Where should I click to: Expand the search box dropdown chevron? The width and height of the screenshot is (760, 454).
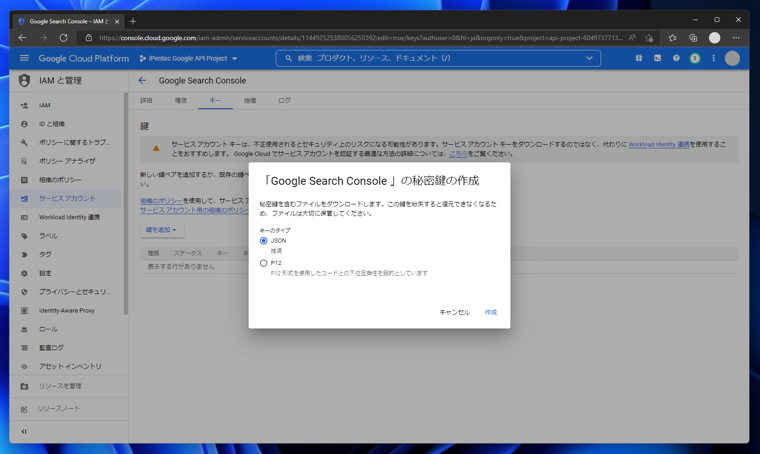coord(589,58)
